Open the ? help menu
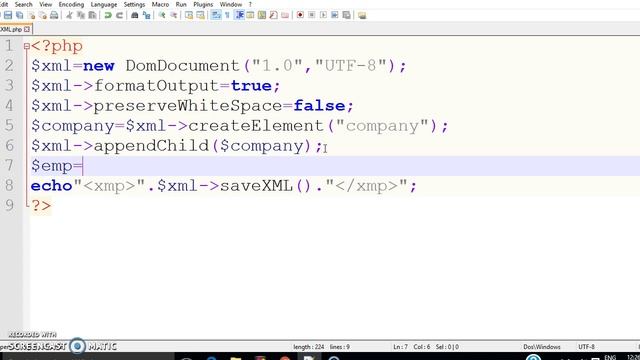This screenshot has height=360, width=640. pyautogui.click(x=250, y=4)
